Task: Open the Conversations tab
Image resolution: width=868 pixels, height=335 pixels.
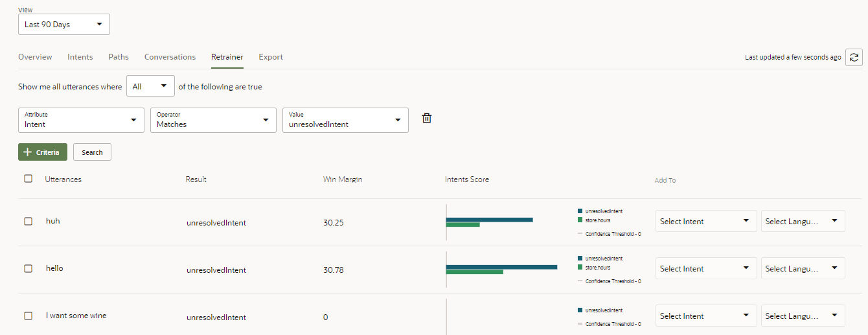Action: tap(170, 57)
